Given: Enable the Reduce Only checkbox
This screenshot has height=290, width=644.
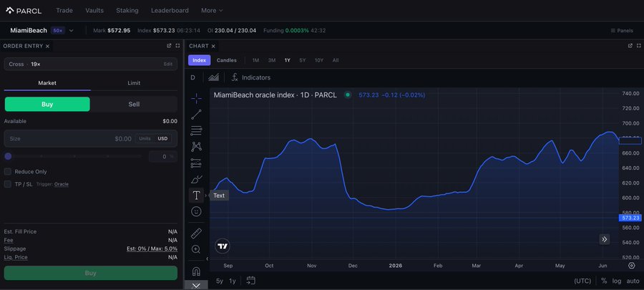Looking at the screenshot, I should 7,172.
